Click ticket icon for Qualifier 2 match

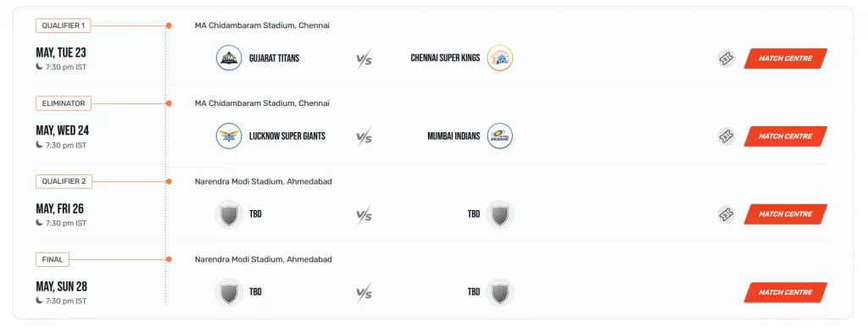pos(726,214)
